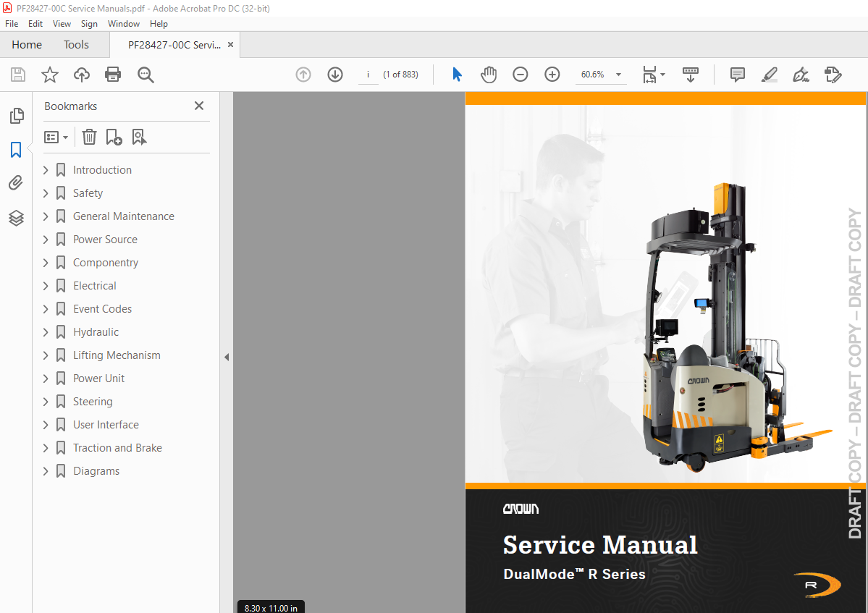This screenshot has height=613, width=868.
Task: Jump to Power Unit bookmark
Action: coord(98,379)
